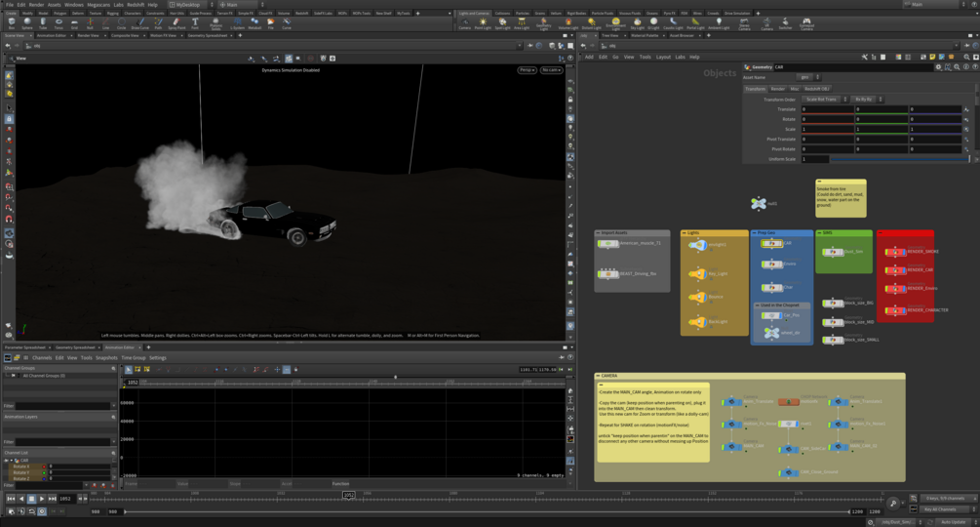Add a Camera from the shelf
Screen dimensions: 980x527
464,22
